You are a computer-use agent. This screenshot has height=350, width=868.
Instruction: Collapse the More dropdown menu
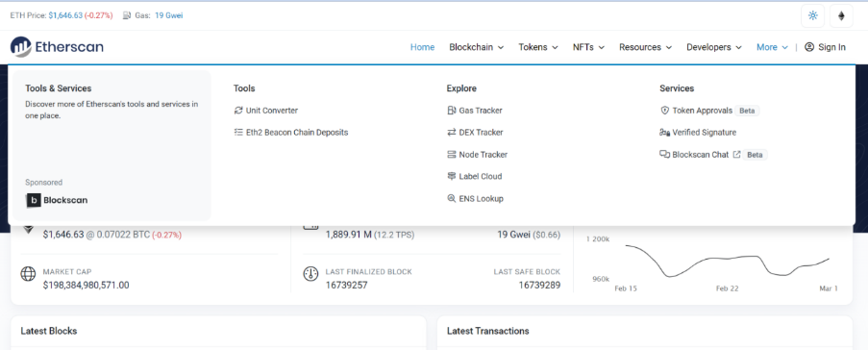(772, 47)
